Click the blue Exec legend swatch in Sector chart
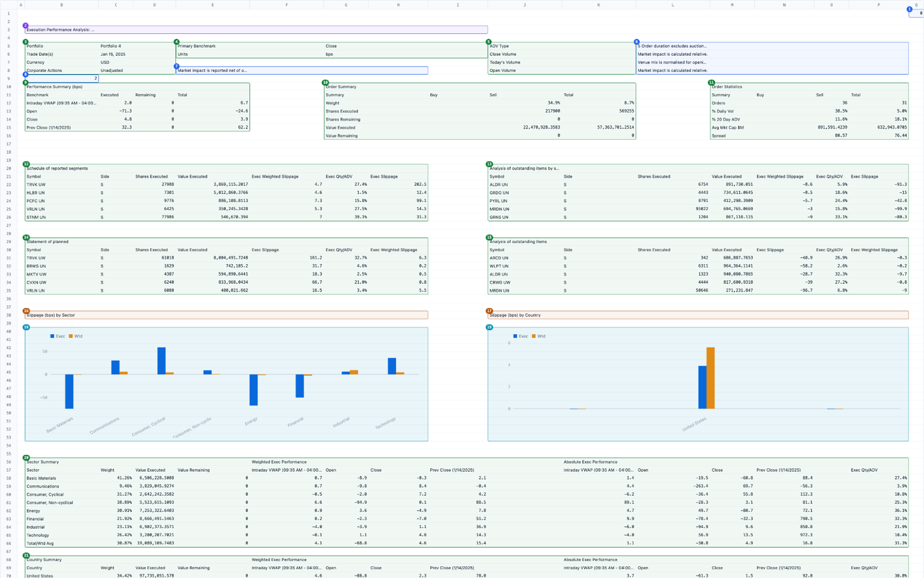This screenshot has height=578, width=924. point(52,337)
